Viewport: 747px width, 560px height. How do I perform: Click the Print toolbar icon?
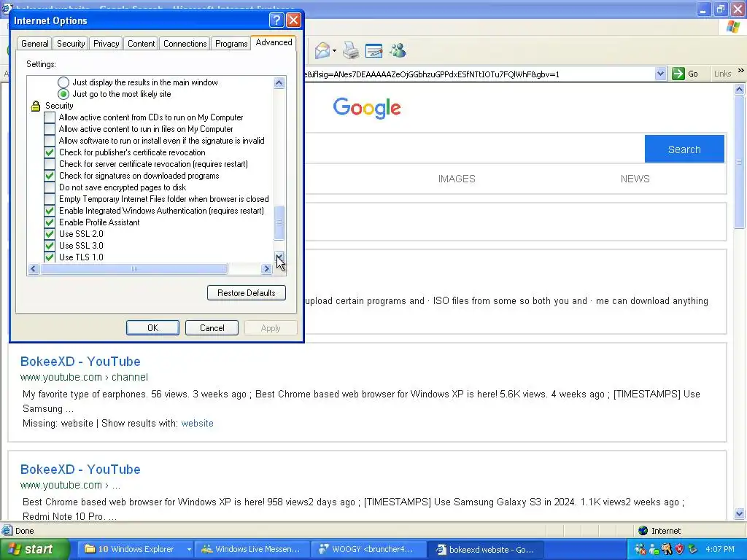351,50
